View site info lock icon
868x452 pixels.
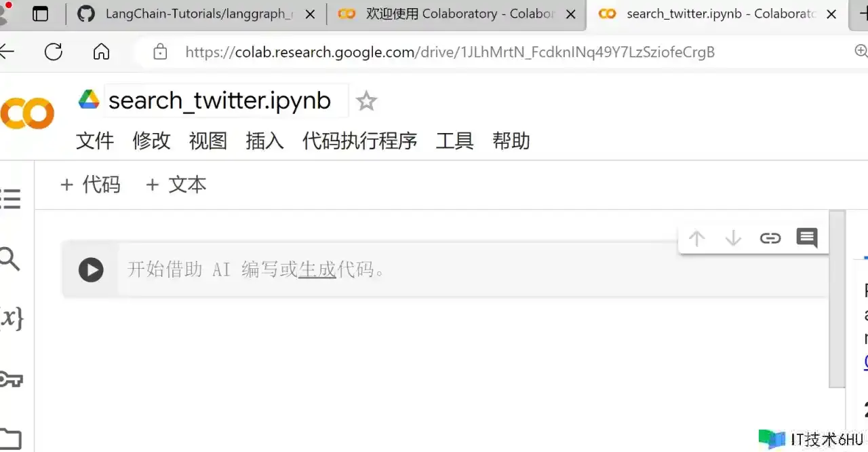(x=160, y=52)
